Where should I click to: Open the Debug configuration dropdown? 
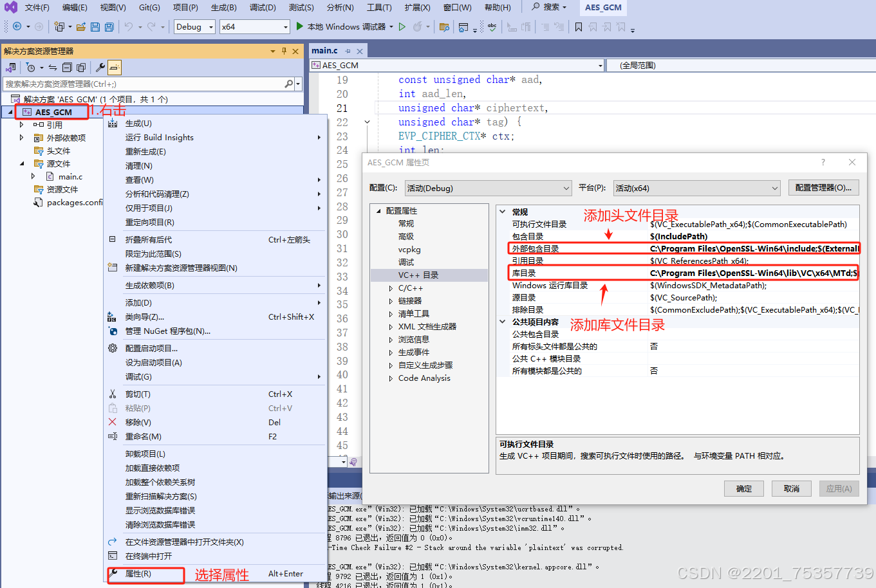(x=194, y=26)
